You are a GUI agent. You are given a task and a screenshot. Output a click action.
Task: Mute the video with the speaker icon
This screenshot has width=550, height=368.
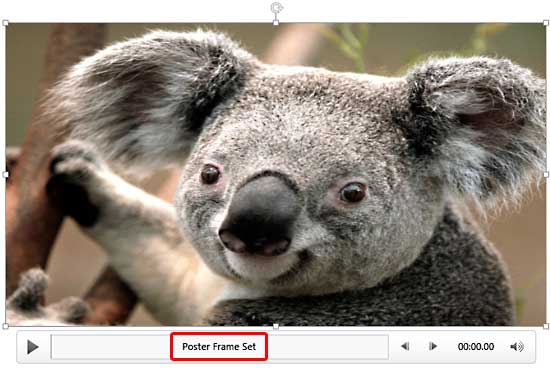pos(517,347)
